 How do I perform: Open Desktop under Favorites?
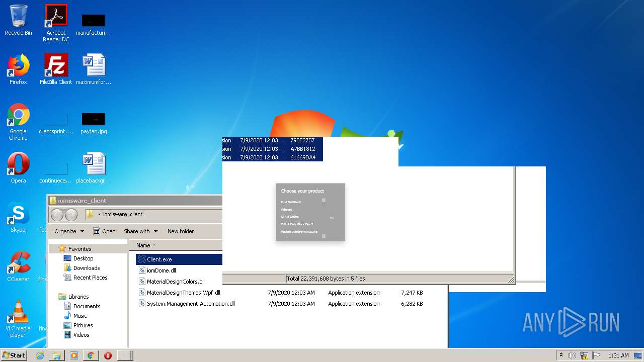click(78, 258)
